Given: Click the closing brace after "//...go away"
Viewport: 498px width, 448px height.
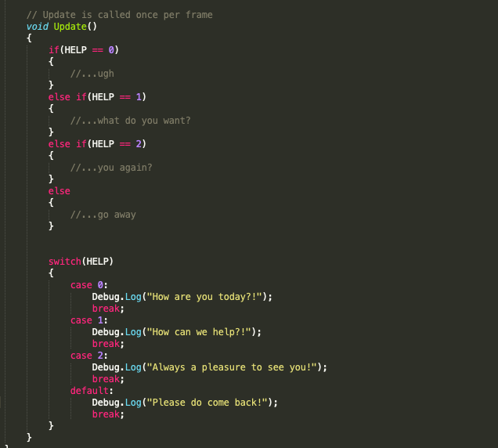Looking at the screenshot, I should 51,226.
